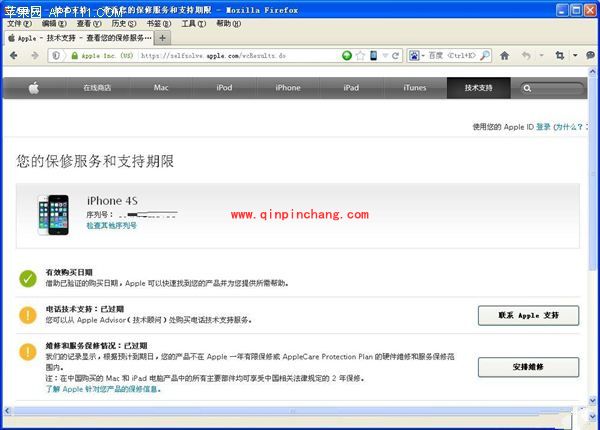
Task: Open the 帮助 menu
Action: pos(228,24)
